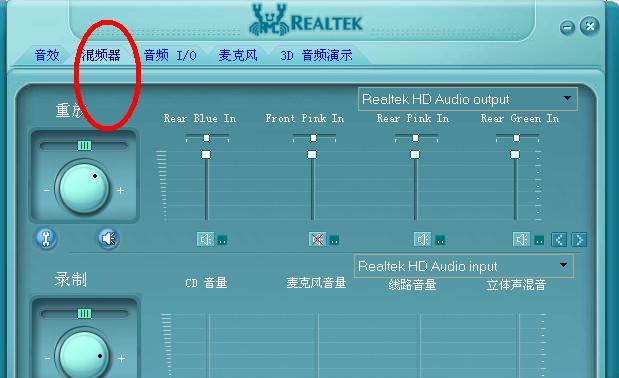Viewport: 619px width, 378px height.
Task: Click the plus beside the playback knob
Action: 120,191
